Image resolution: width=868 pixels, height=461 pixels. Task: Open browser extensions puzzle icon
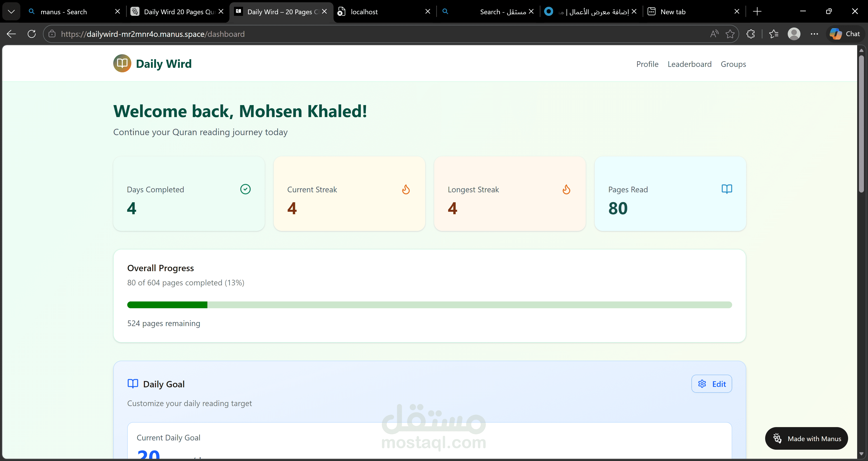pos(750,34)
